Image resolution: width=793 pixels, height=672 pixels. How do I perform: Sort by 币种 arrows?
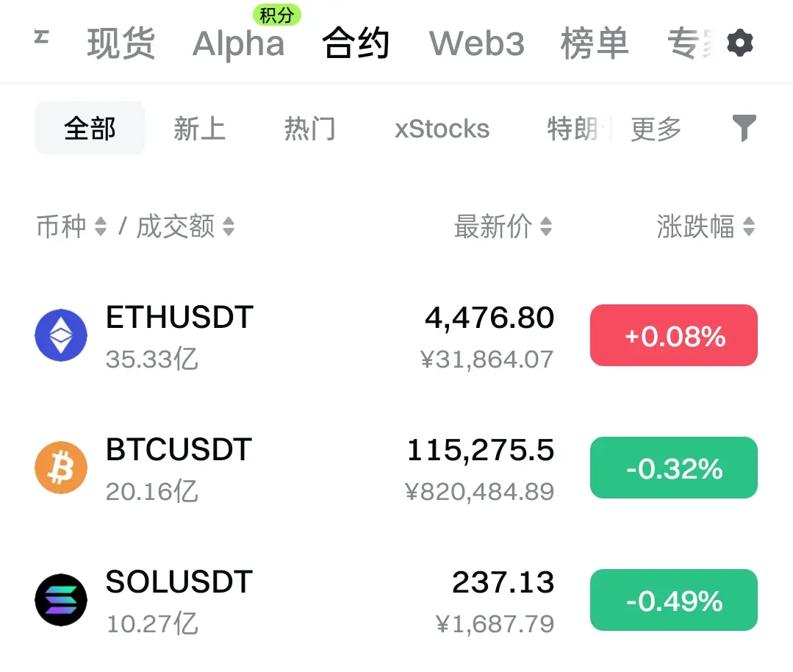101,226
